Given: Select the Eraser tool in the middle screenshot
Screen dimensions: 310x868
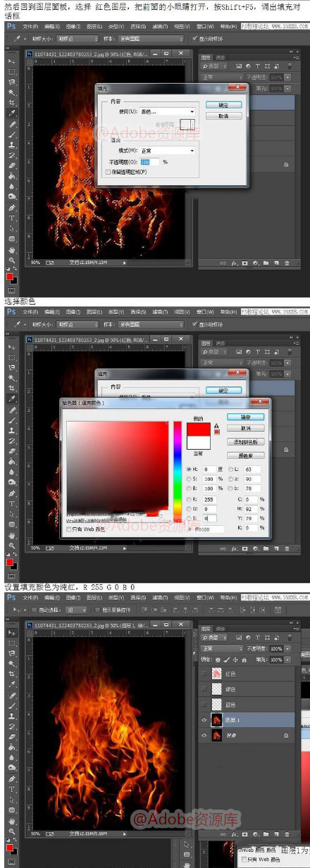Looking at the screenshot, I should (x=11, y=451).
